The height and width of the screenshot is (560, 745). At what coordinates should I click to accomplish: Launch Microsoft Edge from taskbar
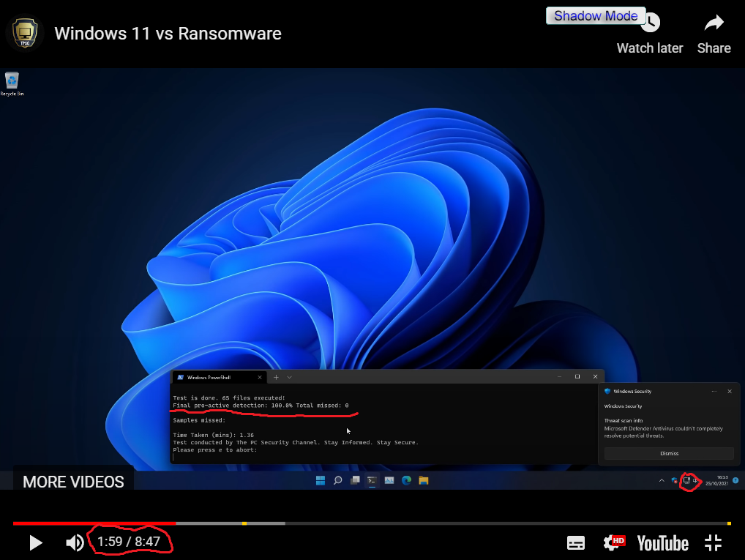406,481
